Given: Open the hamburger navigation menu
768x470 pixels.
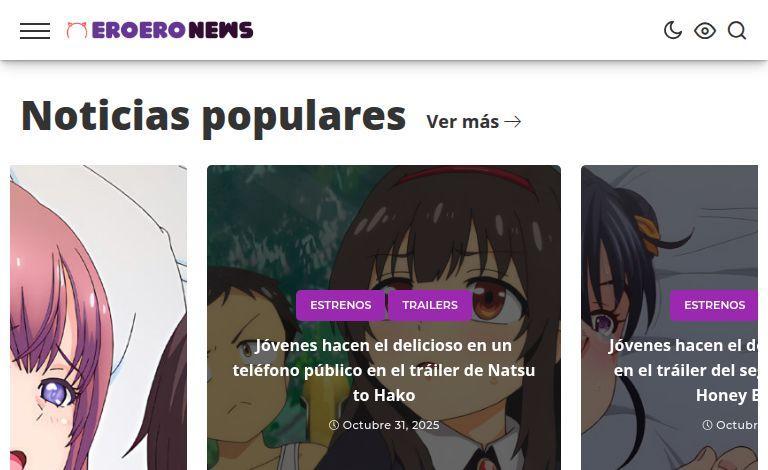Looking at the screenshot, I should (x=35, y=30).
